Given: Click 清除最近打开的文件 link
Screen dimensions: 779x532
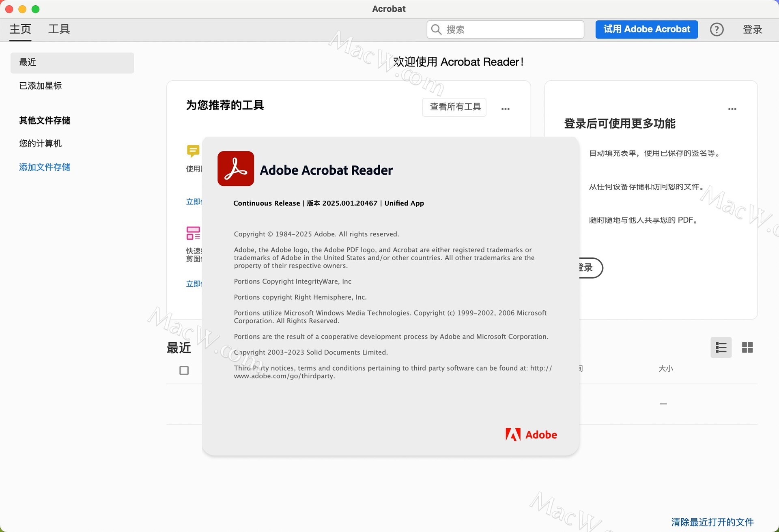Looking at the screenshot, I should click(x=712, y=522).
